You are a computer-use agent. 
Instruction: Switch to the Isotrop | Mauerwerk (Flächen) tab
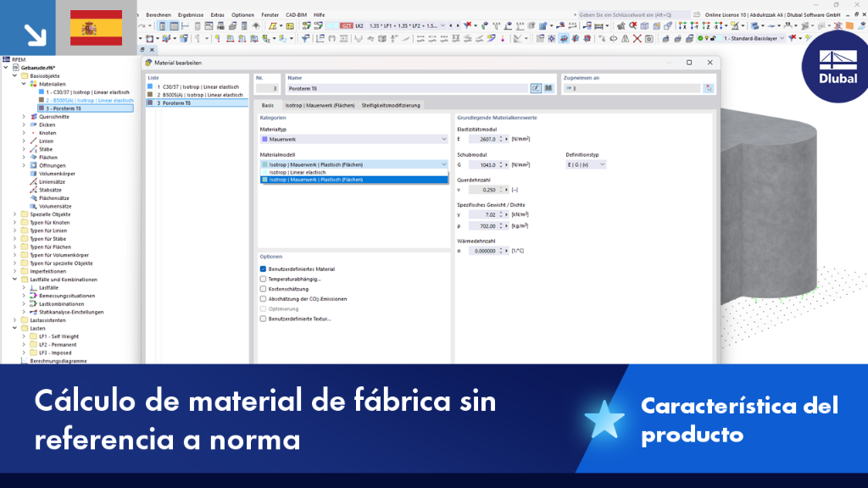coord(320,105)
